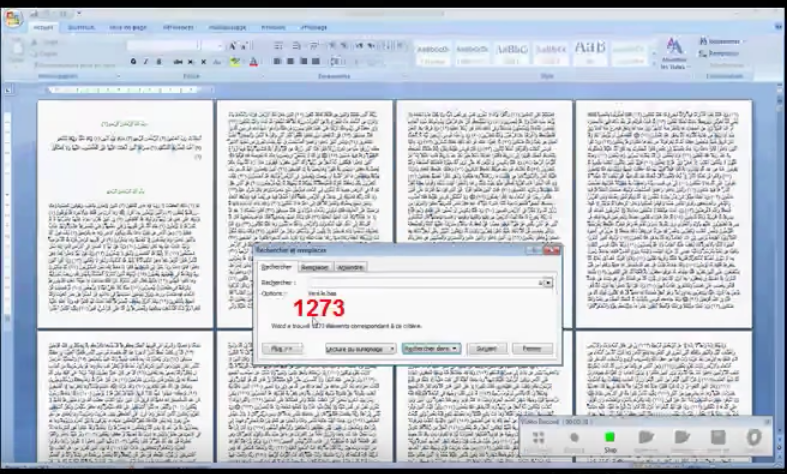Open the quick access toolbar dropdown
The image size is (787, 474).
[x=79, y=14]
